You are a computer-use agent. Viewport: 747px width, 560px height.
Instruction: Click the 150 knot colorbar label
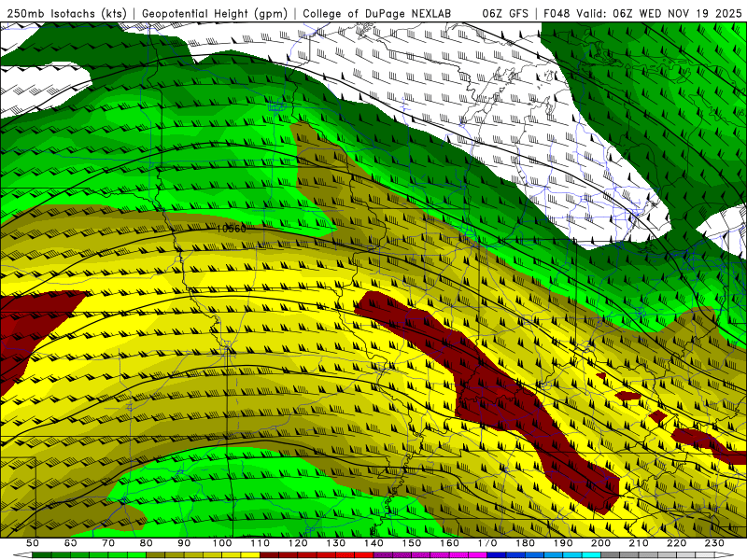(412, 543)
